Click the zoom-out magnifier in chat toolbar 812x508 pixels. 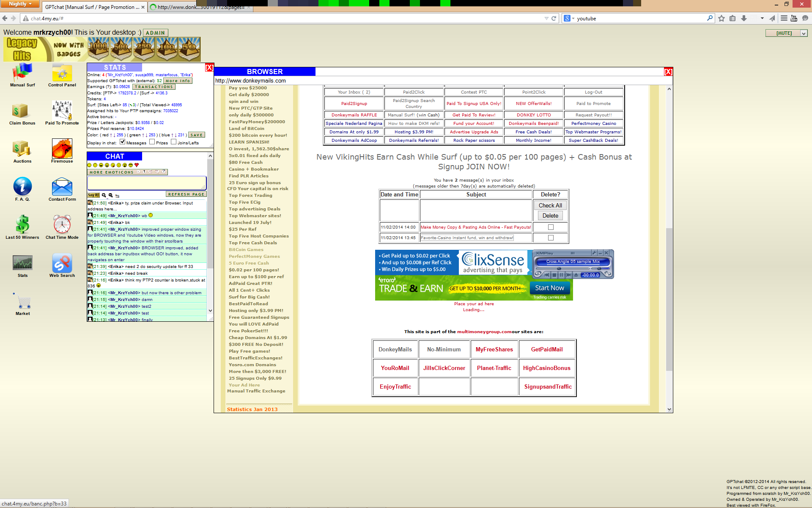point(110,195)
